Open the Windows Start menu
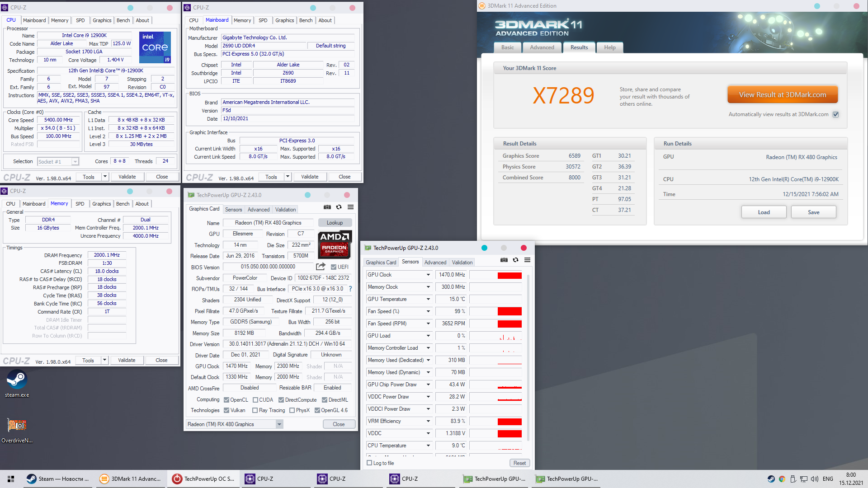This screenshot has height=488, width=868. pyautogui.click(x=11, y=479)
